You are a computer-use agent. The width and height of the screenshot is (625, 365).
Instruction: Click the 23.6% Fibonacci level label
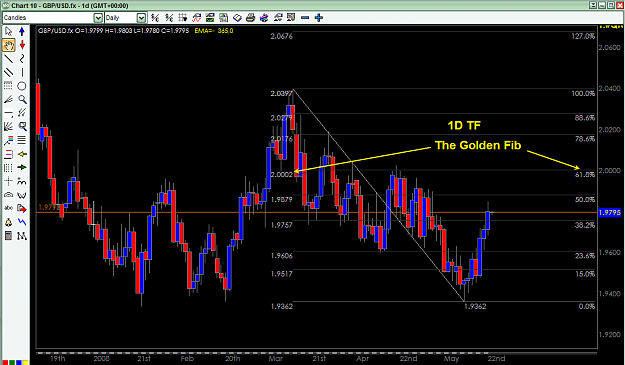585,255
